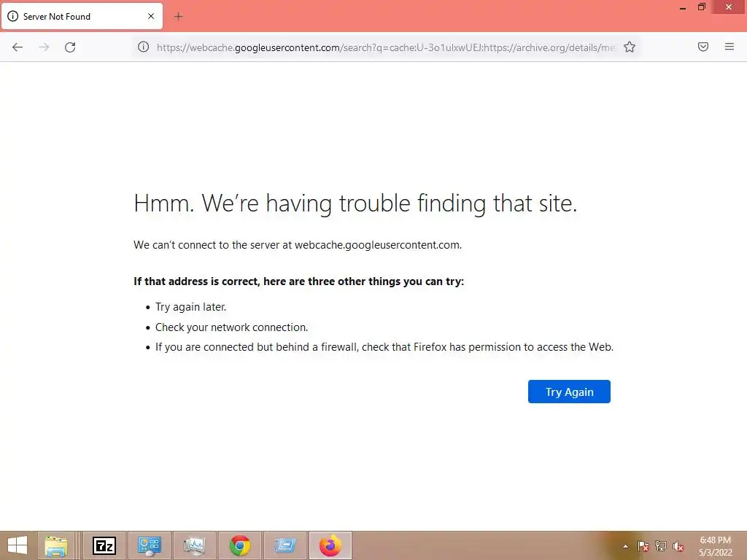Click "Check your network connection." text
The width and height of the screenshot is (747, 560).
point(231,327)
